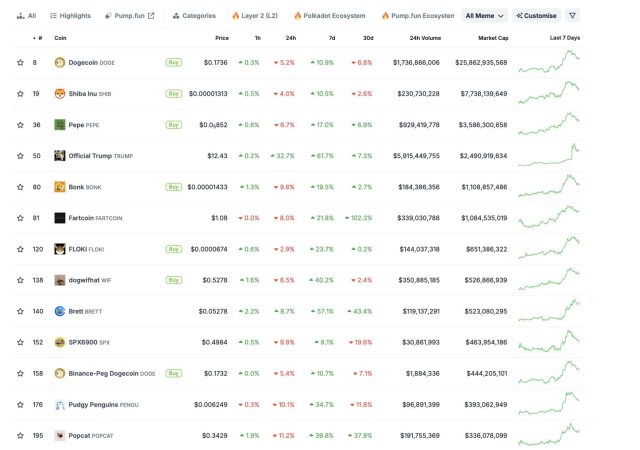640x450 pixels.
Task: Click the Binance-Peg Dogecoin logo
Action: 60,373
